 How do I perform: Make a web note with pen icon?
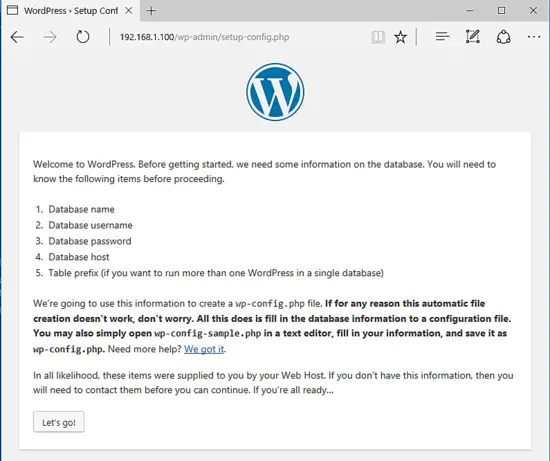pos(472,36)
